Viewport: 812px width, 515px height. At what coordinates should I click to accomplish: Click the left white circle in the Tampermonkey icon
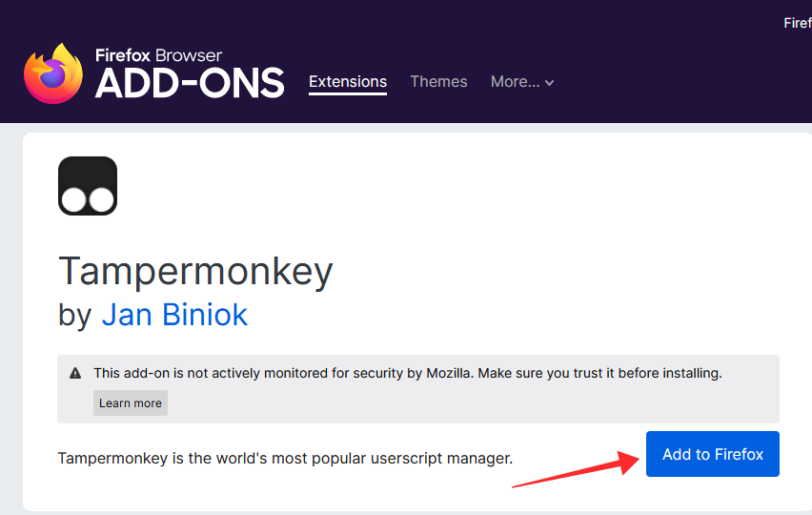[x=73, y=199]
